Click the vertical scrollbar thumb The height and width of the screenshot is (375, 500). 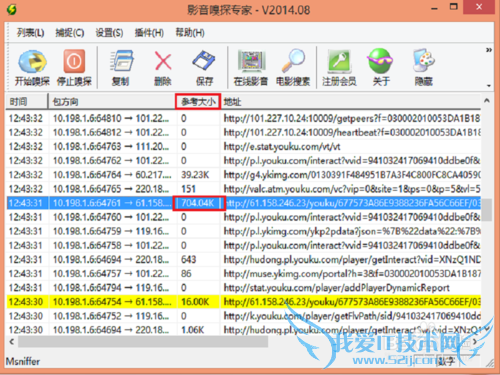487,210
